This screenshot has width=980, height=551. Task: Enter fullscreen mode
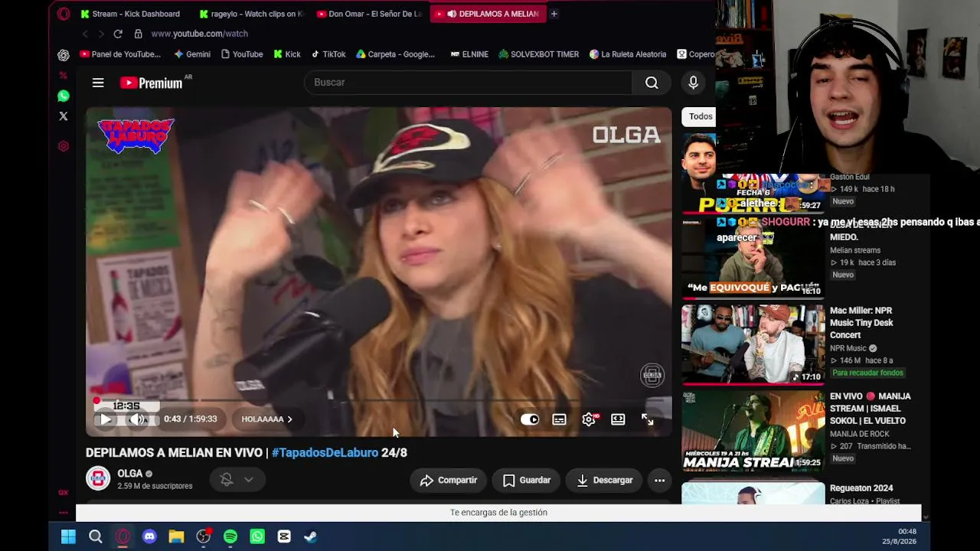pos(648,419)
